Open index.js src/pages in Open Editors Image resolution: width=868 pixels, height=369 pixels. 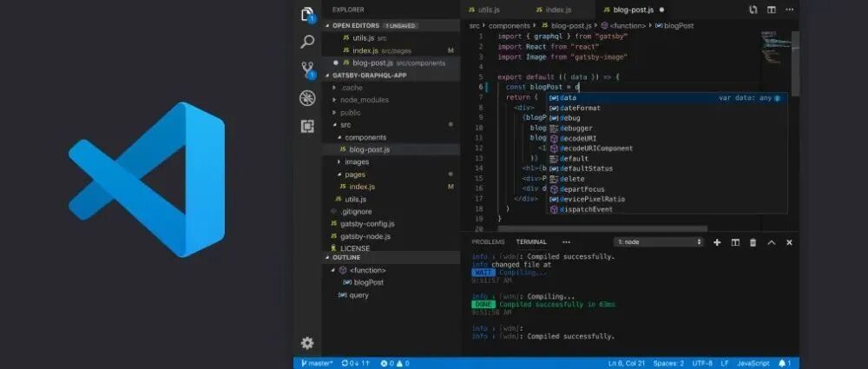[x=391, y=50]
